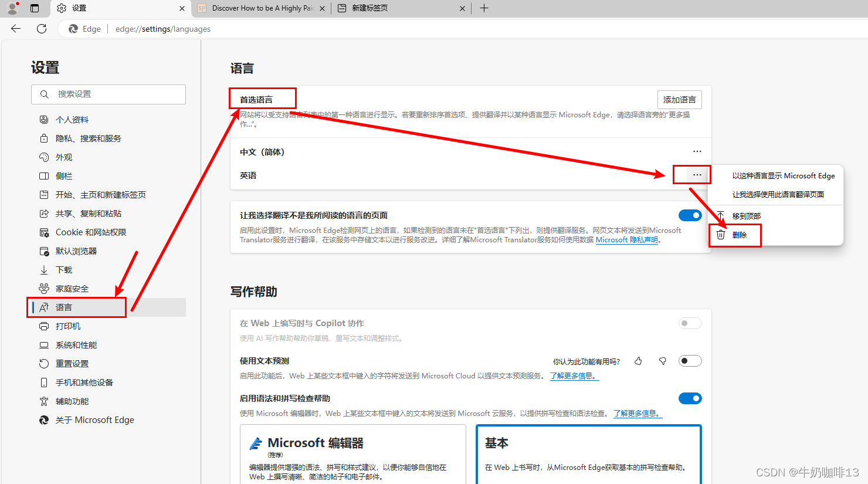Open 了解更多信息 link under 使用文本预测
868x484 pixels.
pyautogui.click(x=574, y=376)
